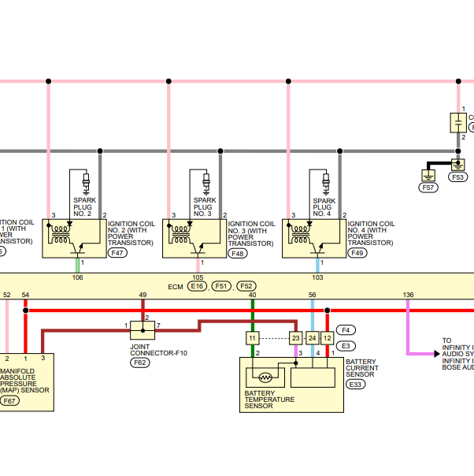Click the Spark Plug No. 2 text
Viewport: 474px width, 476px height.
pyautogui.click(x=84, y=207)
